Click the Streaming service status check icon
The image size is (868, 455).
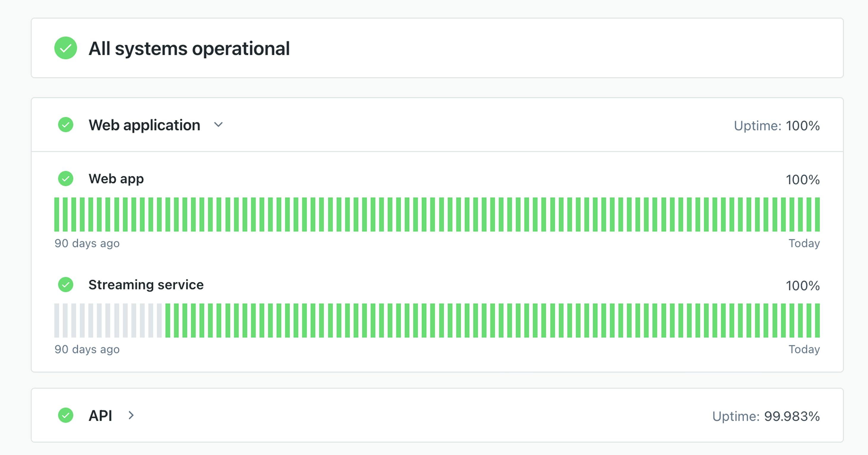pyautogui.click(x=66, y=285)
